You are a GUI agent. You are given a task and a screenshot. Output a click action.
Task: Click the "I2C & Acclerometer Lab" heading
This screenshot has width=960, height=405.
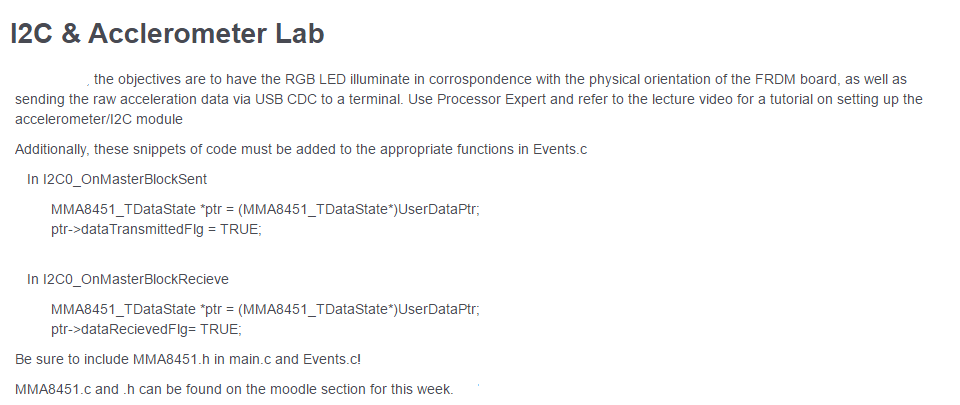167,33
